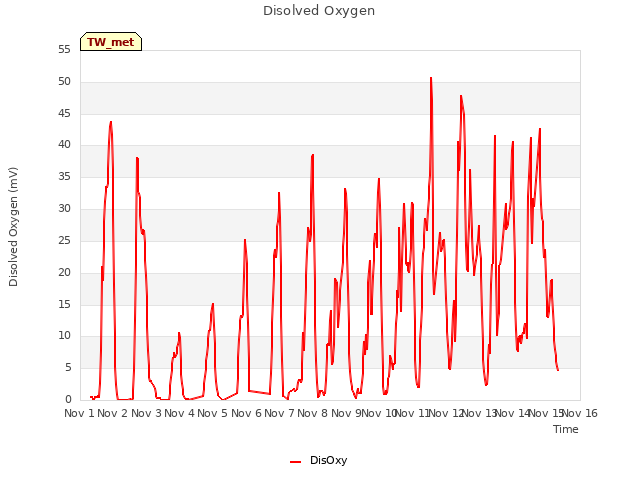Click the y-axis tick value 25

point(64,240)
